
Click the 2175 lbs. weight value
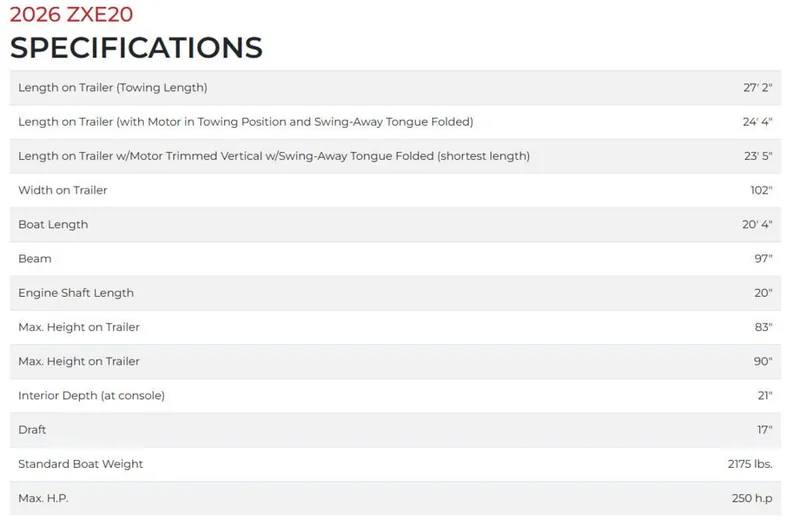click(750, 464)
